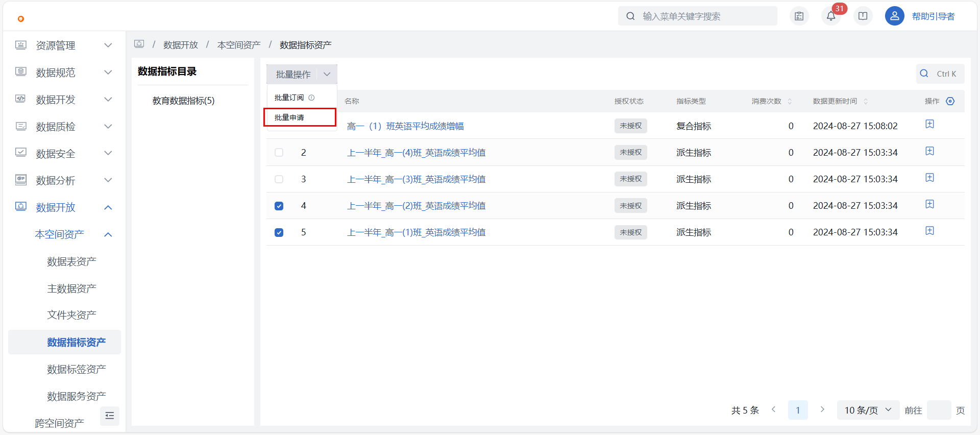
Task: Sort by 消费次数 column arrows
Action: [790, 101]
